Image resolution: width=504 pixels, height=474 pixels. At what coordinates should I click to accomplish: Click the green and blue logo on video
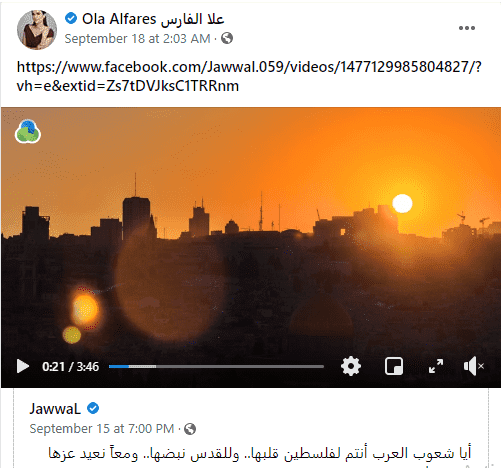[28, 132]
